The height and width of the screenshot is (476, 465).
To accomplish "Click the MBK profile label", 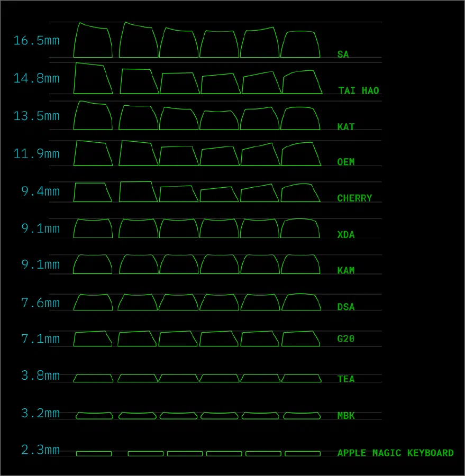I will pos(345,416).
